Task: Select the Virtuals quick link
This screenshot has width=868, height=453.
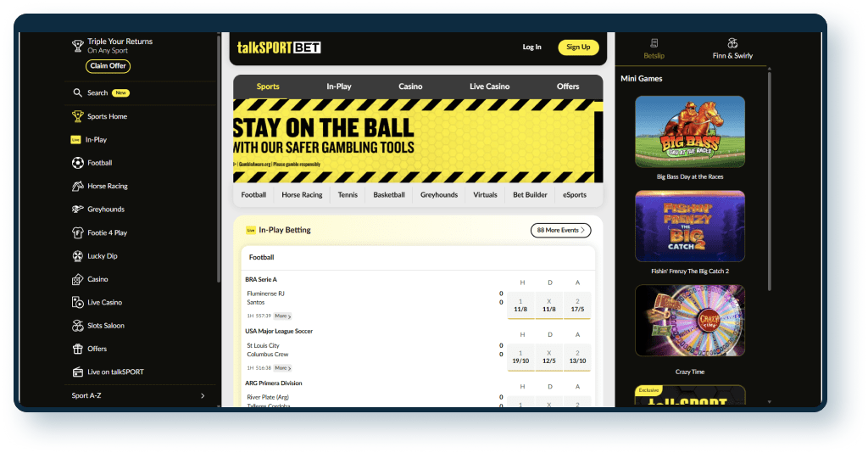Action: click(485, 195)
